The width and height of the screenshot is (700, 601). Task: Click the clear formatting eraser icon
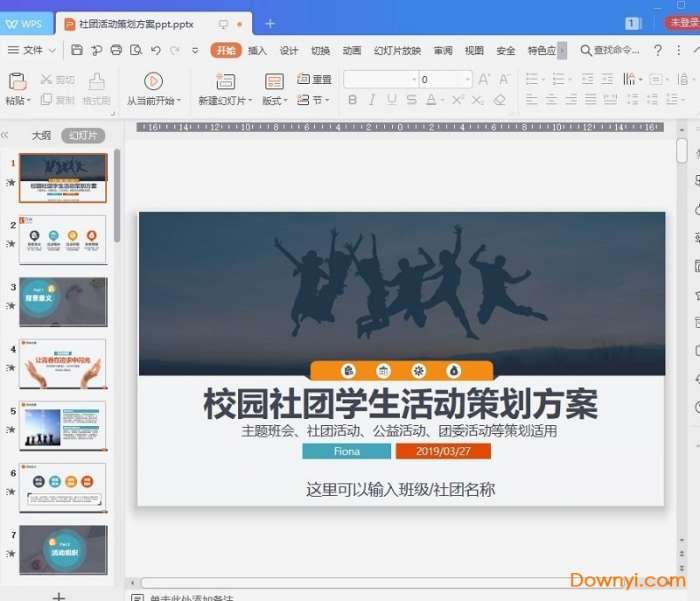(500, 100)
